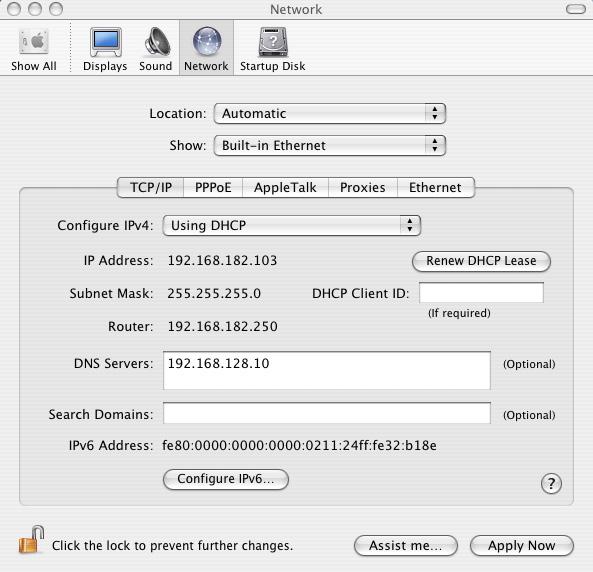Open the Location dropdown set to Automatic
This screenshot has height=572, width=593.
coord(330,113)
